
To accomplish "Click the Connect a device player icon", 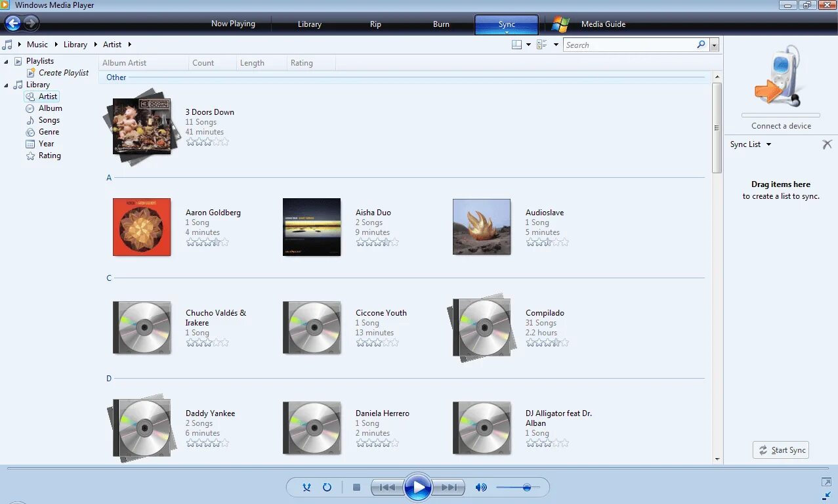I will click(x=780, y=76).
